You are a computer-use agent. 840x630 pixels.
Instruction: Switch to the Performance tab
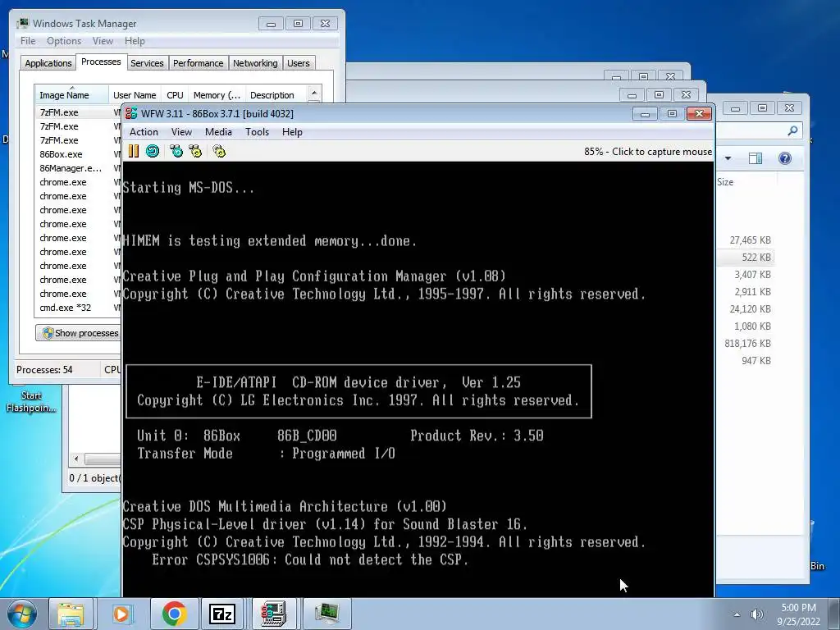199,63
